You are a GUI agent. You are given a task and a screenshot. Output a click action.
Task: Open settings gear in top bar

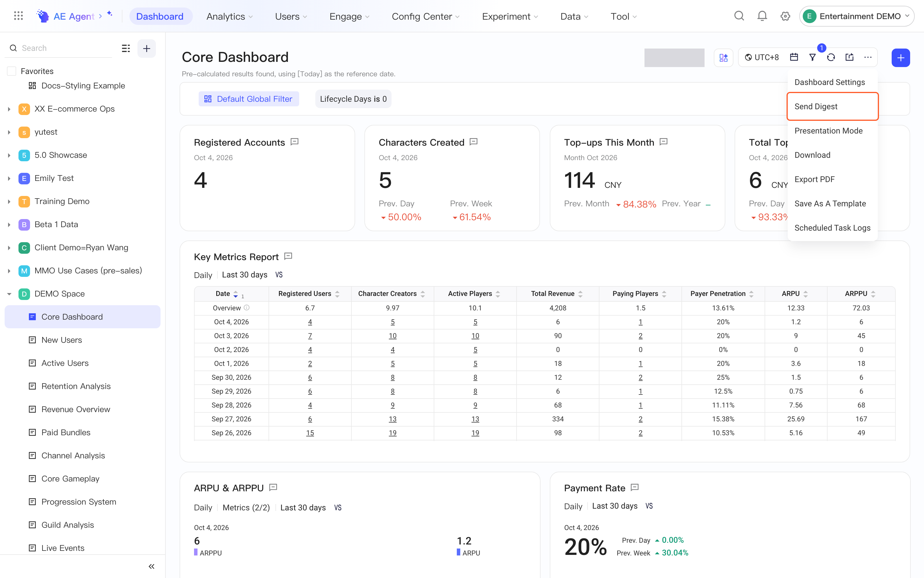click(785, 16)
